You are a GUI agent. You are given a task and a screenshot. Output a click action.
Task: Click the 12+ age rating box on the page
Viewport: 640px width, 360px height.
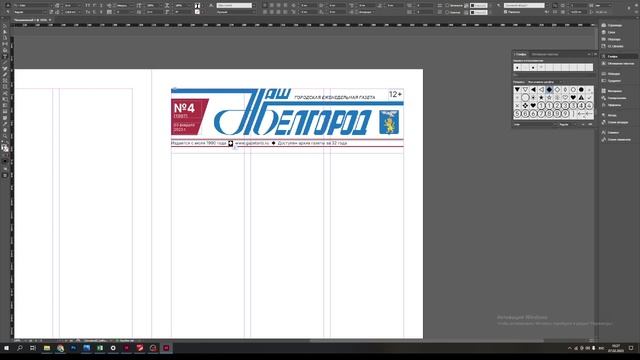click(395, 94)
